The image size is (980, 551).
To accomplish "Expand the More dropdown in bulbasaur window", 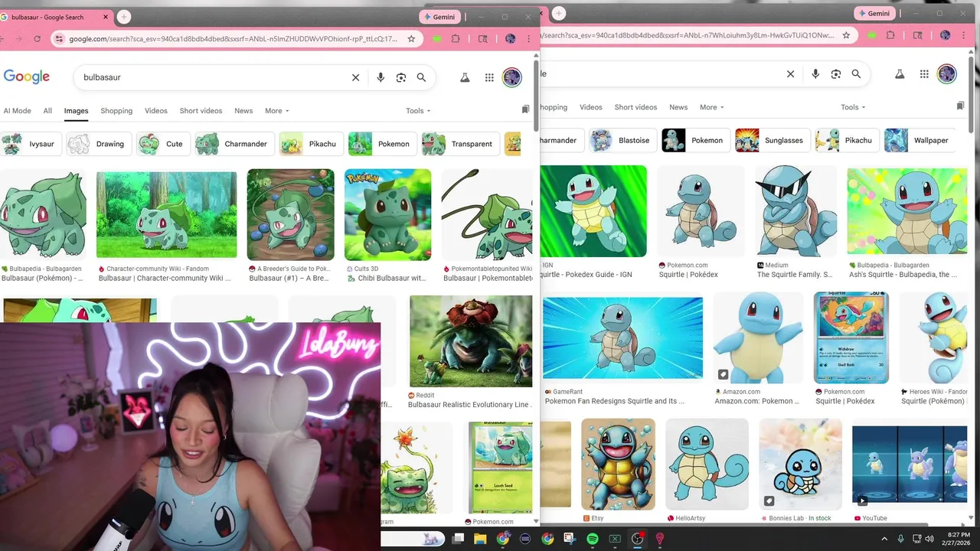I will tap(277, 111).
